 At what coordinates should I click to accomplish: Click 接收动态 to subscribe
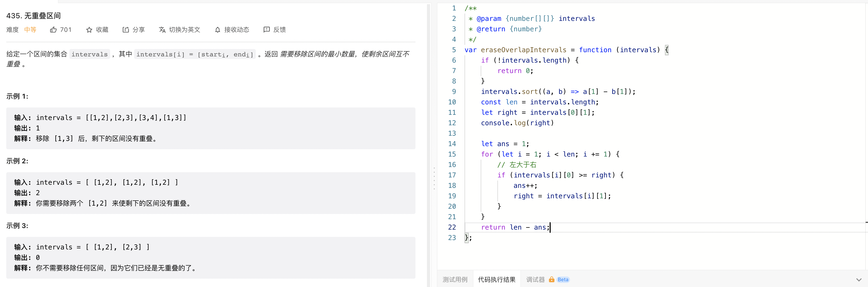point(236,30)
